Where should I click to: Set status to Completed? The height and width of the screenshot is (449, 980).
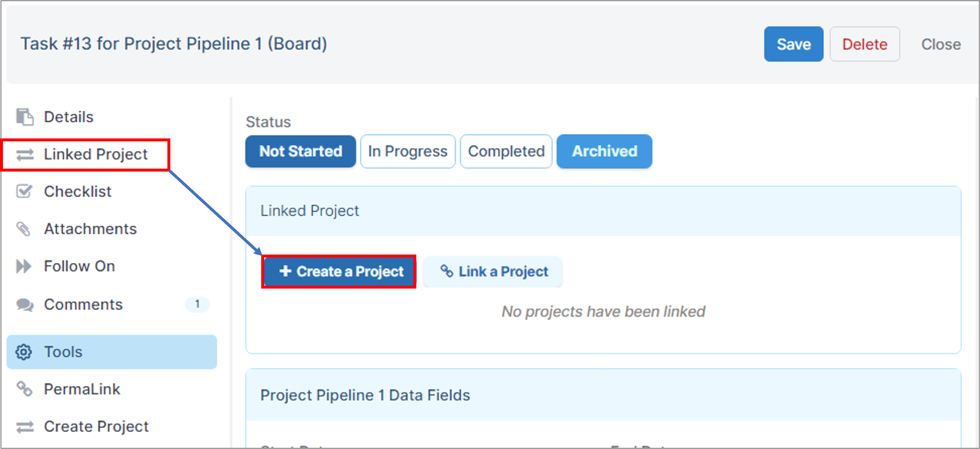tap(506, 151)
